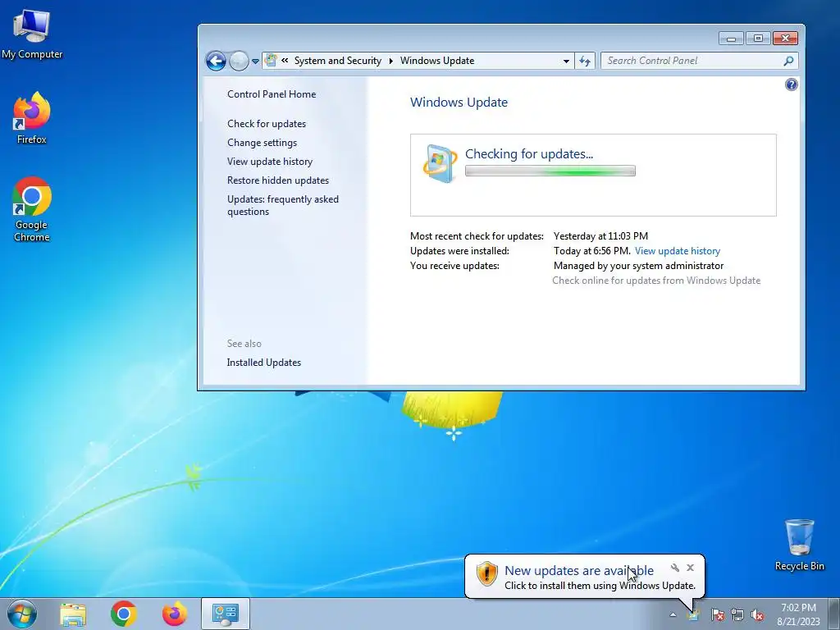Screen dimensions: 840x630
Task: Dismiss the update notification balloon
Action: tap(690, 568)
